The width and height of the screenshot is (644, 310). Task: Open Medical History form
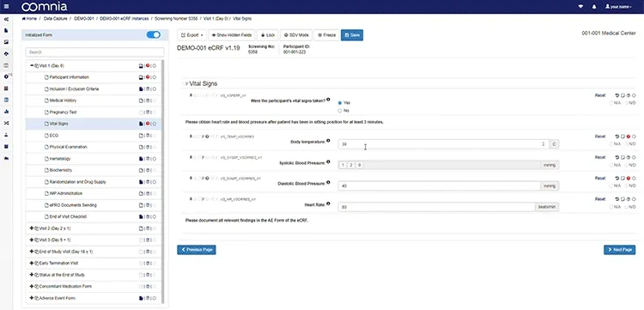point(63,100)
